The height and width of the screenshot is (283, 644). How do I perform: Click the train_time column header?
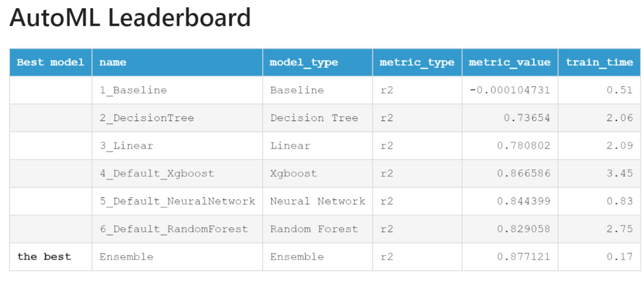[599, 62]
